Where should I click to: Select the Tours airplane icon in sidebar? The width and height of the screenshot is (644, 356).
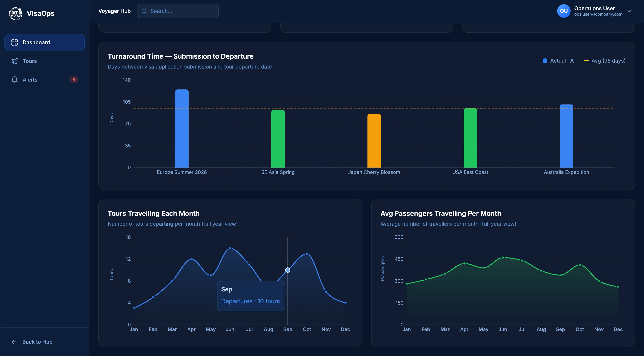pyautogui.click(x=15, y=61)
